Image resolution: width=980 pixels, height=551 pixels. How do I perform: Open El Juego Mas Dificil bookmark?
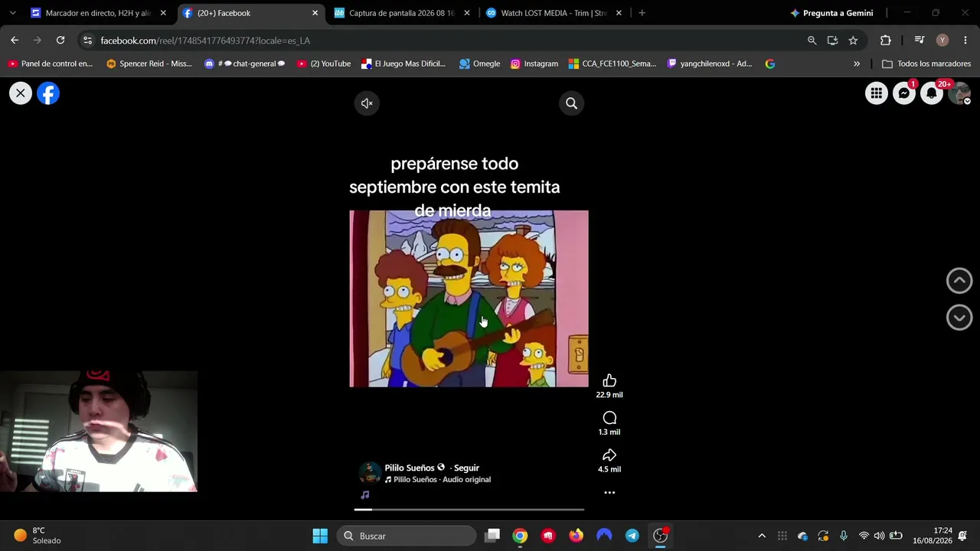pyautogui.click(x=403, y=64)
